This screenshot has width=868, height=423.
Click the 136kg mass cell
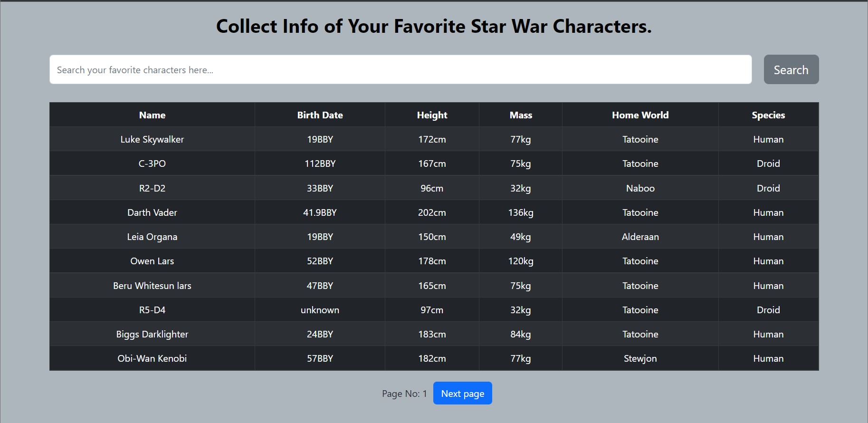[521, 212]
